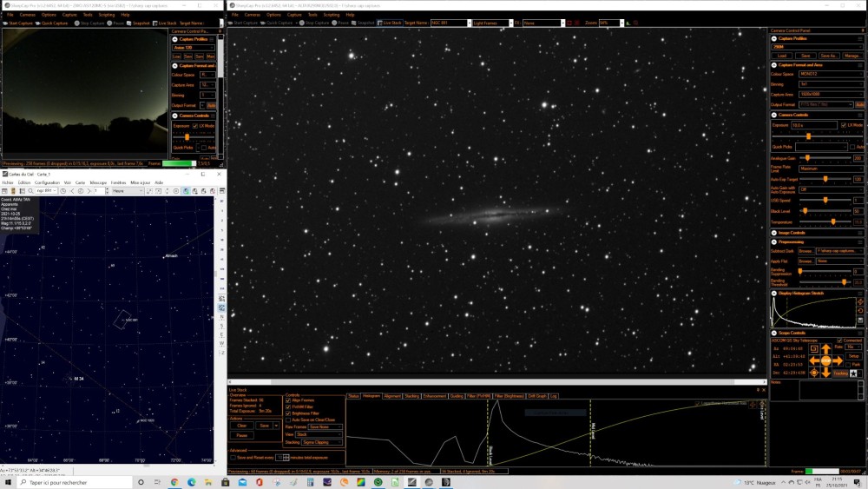Toggle LX Mode checkbox in left SharpCap window
Image resolution: width=868 pixels, height=489 pixels.
[x=194, y=126]
